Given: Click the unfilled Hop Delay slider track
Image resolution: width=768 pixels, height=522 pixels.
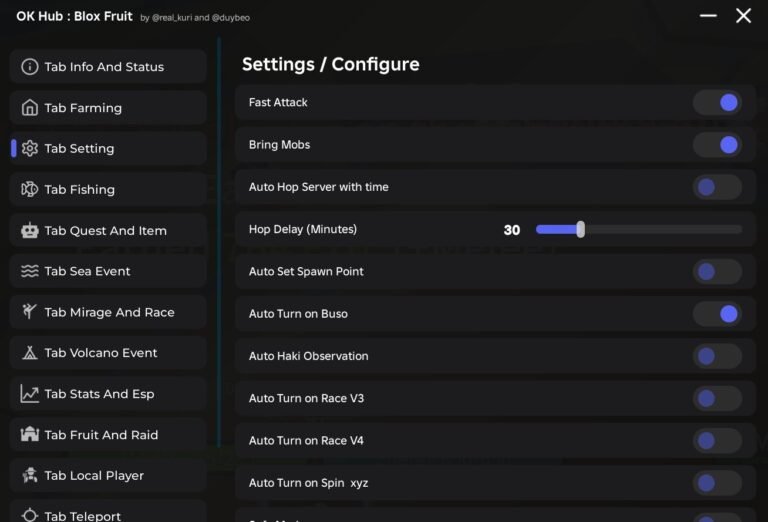Looking at the screenshot, I should pyautogui.click(x=664, y=229).
